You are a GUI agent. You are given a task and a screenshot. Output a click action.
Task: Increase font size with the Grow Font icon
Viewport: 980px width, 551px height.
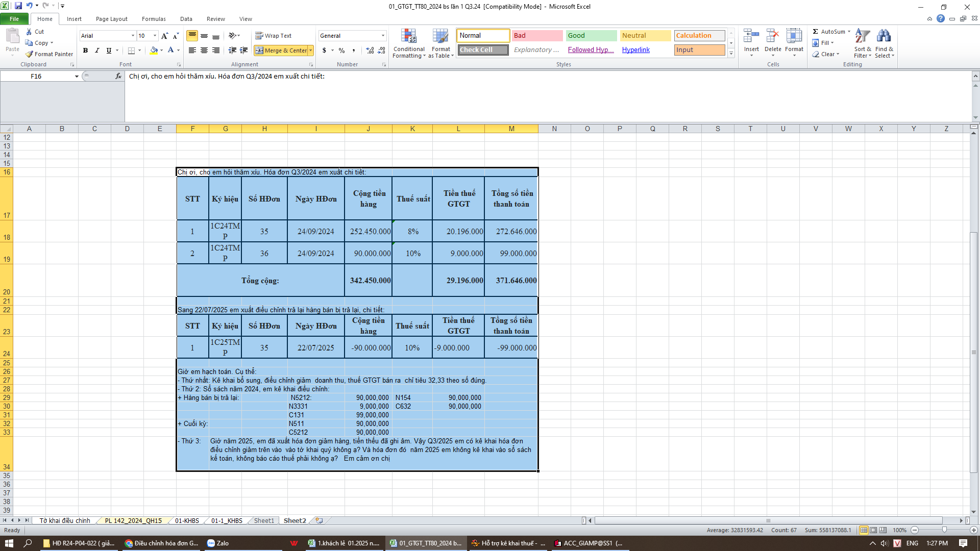pyautogui.click(x=164, y=36)
